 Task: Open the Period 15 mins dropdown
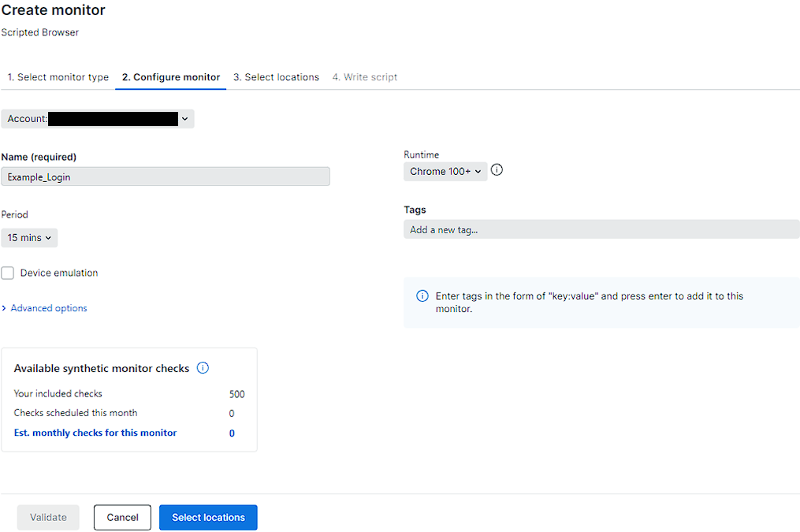29,237
